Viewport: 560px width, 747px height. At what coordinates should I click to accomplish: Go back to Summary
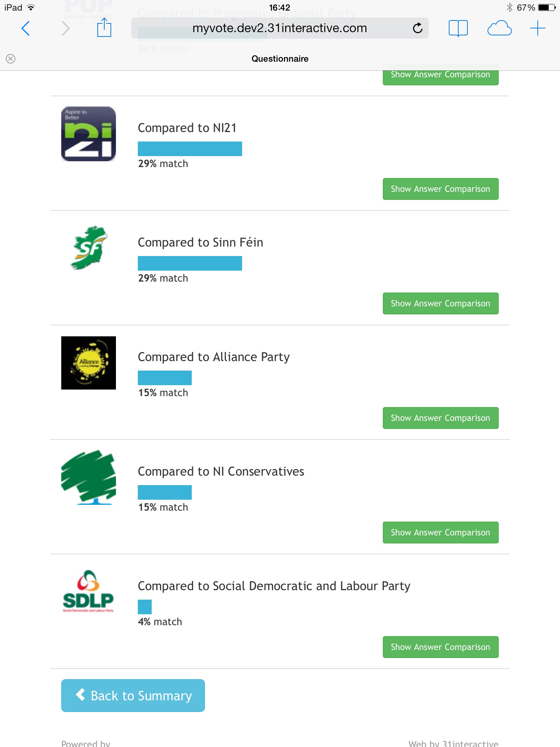point(133,696)
